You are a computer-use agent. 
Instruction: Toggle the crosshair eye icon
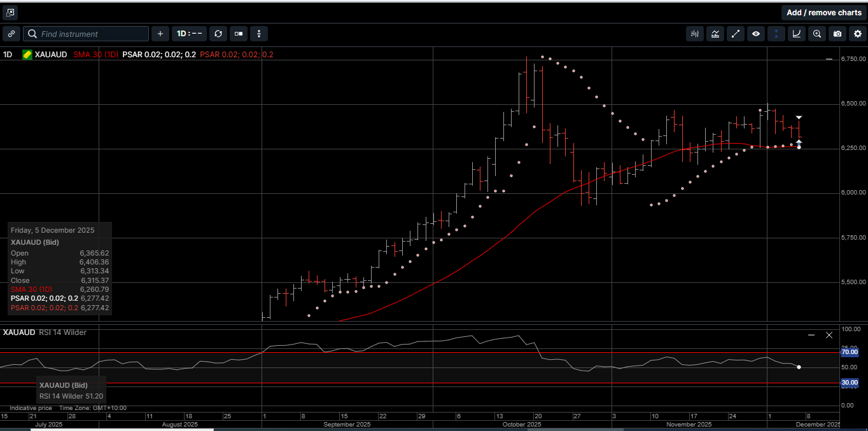point(756,34)
